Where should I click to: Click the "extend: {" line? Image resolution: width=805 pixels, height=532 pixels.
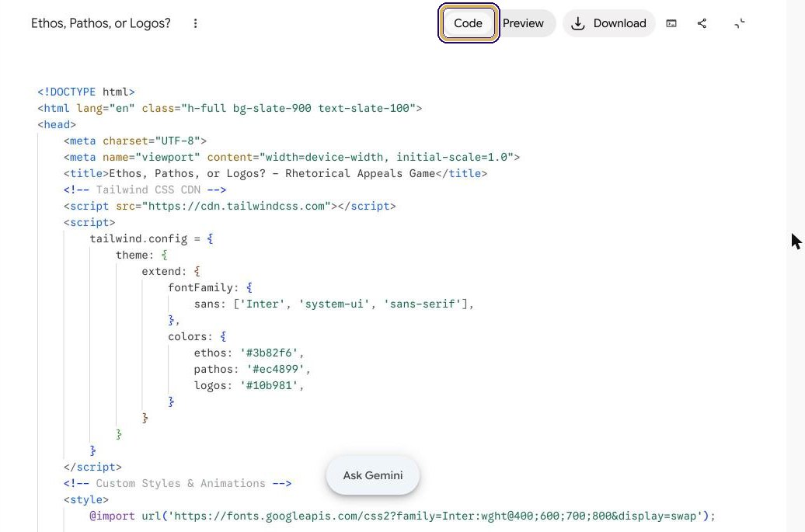(171, 271)
